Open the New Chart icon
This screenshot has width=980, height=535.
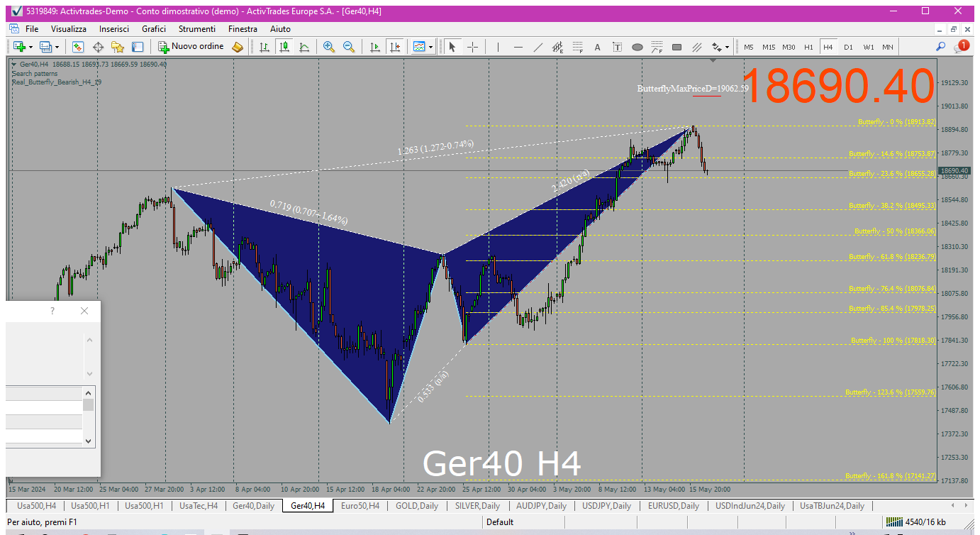19,47
